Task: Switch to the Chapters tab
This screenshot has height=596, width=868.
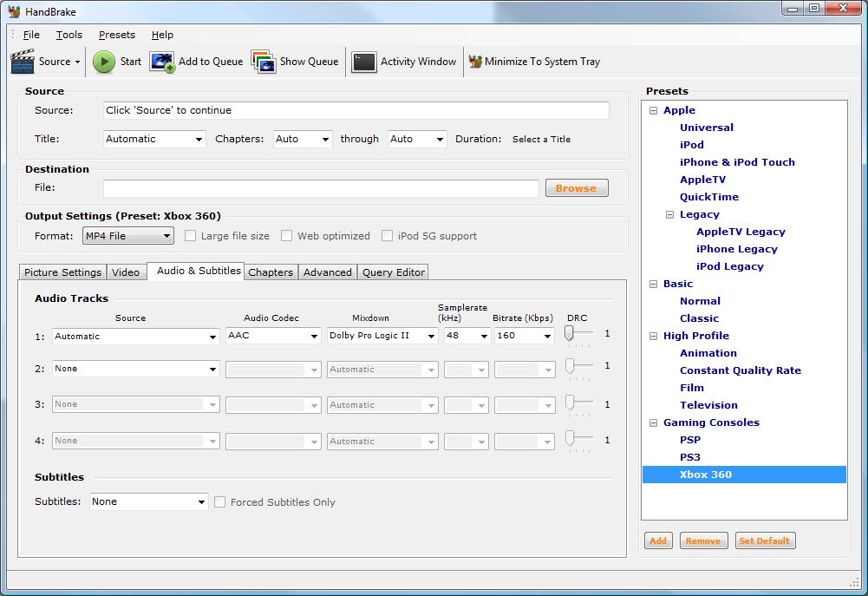Action: tap(271, 272)
